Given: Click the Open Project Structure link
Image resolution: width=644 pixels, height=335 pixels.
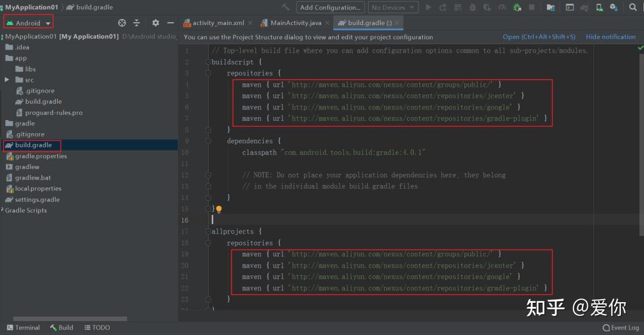Looking at the screenshot, I should 539,37.
